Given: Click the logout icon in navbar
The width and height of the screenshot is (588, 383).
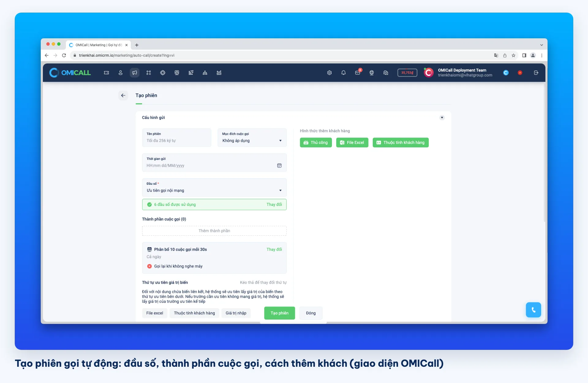Looking at the screenshot, I should pos(536,73).
